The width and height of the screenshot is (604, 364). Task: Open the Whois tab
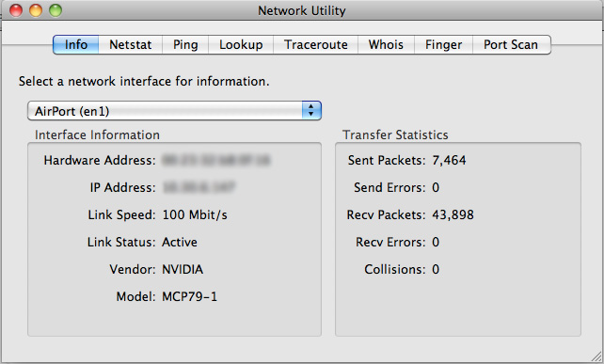(x=386, y=45)
